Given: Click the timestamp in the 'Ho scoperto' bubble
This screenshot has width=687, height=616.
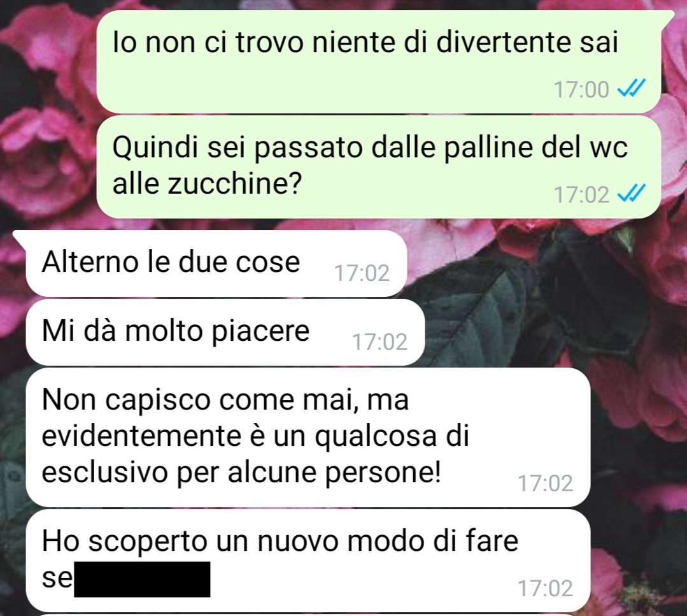Looking at the screenshot, I should pyautogui.click(x=546, y=588).
